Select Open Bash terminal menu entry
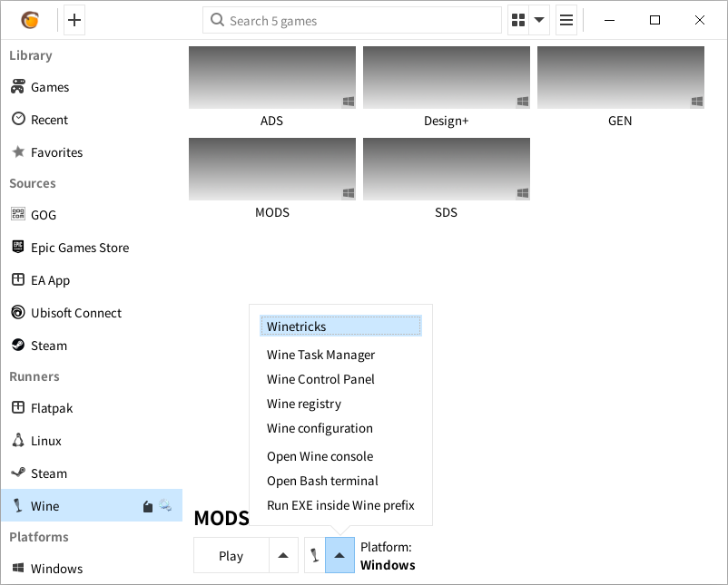 coord(340,481)
